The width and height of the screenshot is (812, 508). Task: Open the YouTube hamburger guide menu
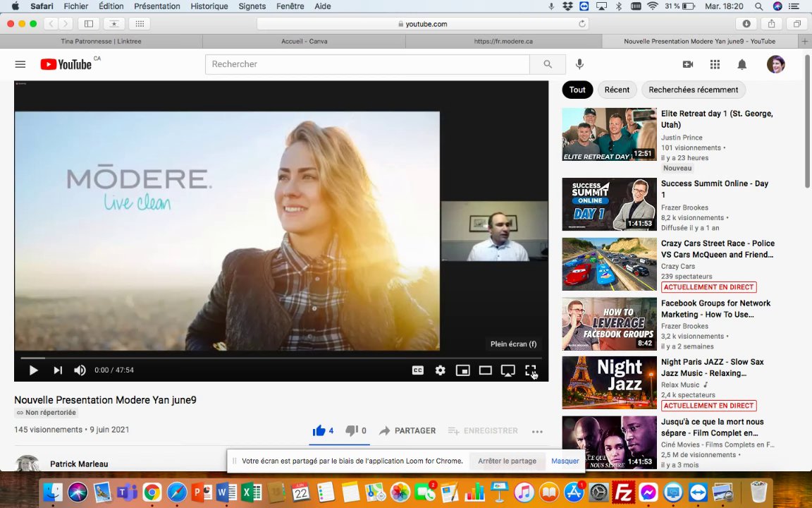click(x=20, y=64)
